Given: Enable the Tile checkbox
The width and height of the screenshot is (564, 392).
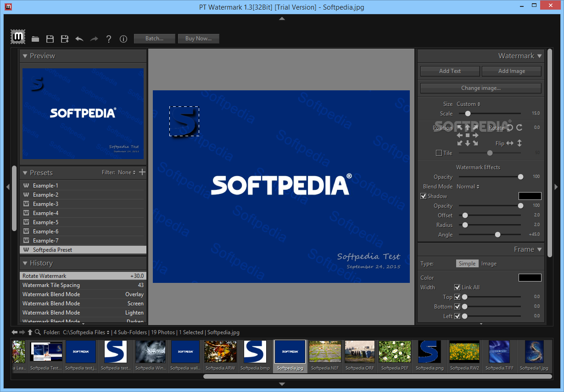Looking at the screenshot, I should pos(439,153).
